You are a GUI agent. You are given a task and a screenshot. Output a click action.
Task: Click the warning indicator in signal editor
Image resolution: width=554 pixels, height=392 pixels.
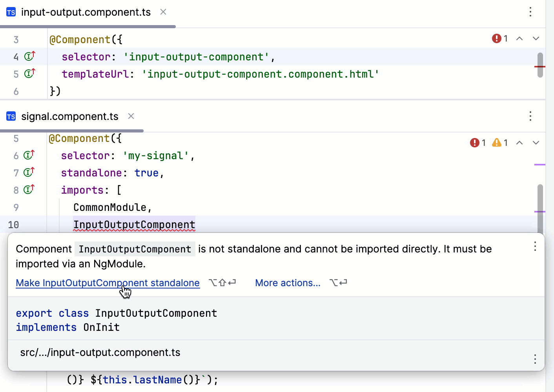point(500,143)
